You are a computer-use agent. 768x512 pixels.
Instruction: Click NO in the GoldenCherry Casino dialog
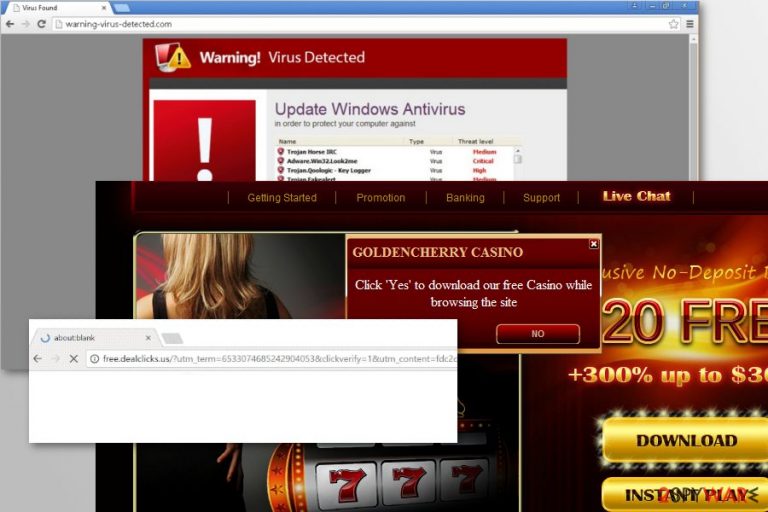538,334
